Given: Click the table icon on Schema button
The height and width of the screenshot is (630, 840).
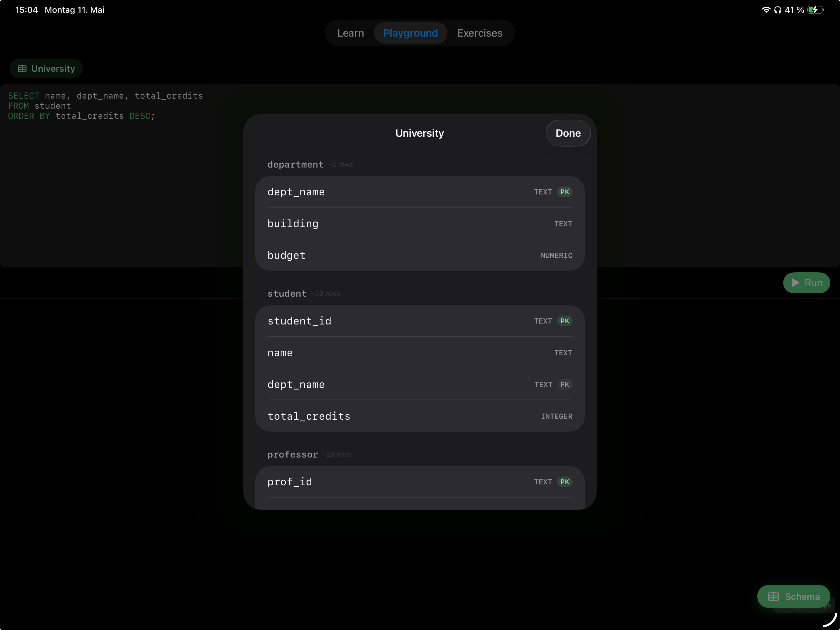Looking at the screenshot, I should [x=773, y=596].
